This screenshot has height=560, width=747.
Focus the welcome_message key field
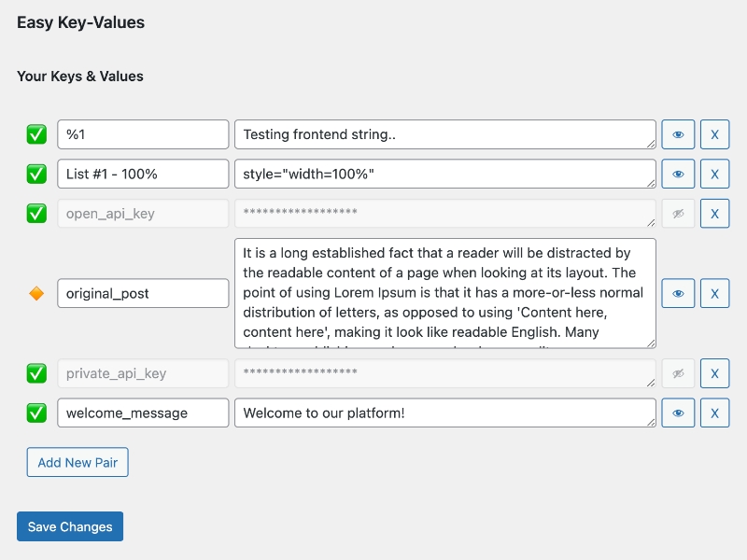pos(143,413)
